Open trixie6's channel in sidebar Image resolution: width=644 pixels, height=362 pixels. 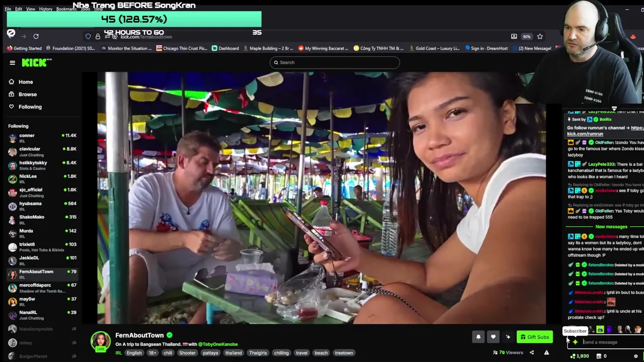pyautogui.click(x=43, y=246)
